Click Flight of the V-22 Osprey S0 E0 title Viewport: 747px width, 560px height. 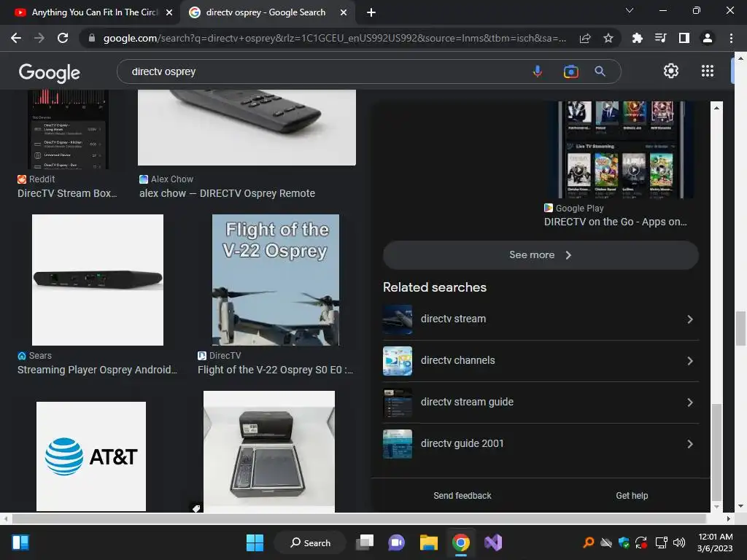[275, 370]
